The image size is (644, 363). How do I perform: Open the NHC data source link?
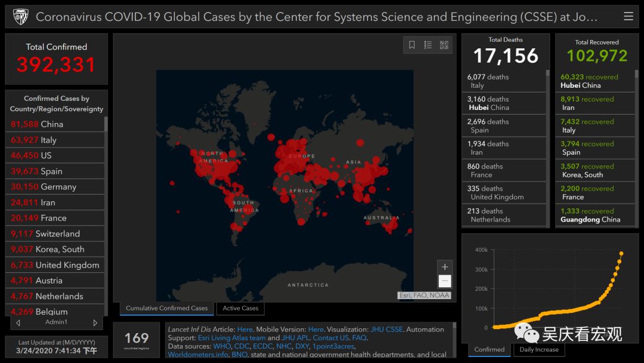point(284,346)
